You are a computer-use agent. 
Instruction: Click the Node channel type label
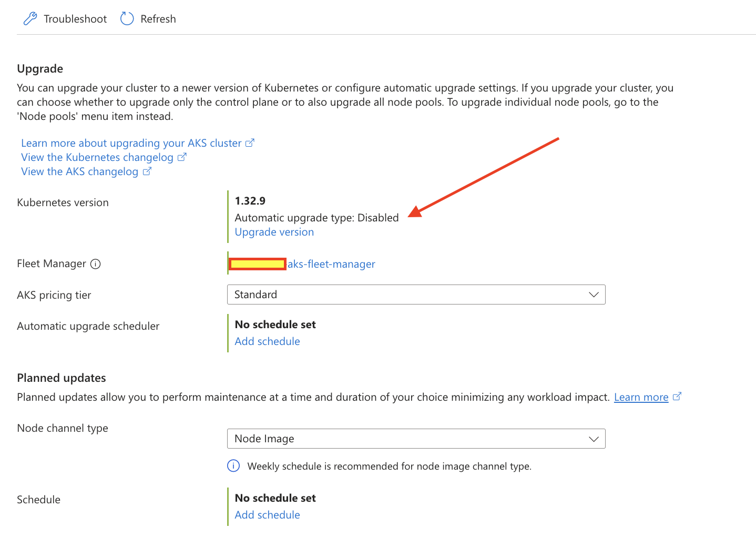63,428
